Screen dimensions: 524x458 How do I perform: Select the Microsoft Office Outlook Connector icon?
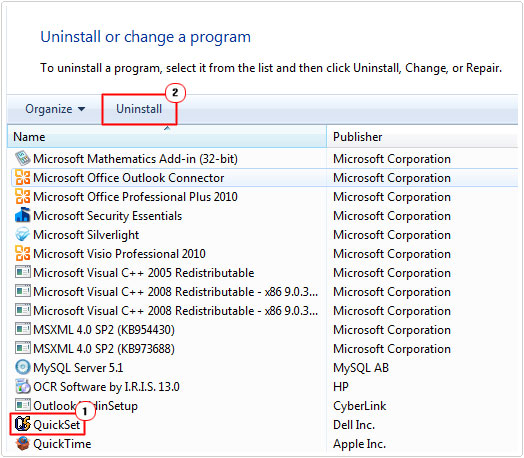point(23,177)
